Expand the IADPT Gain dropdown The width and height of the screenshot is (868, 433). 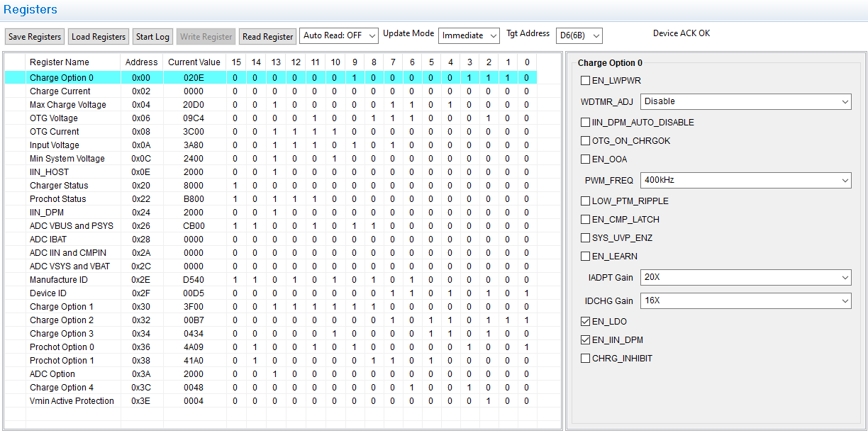pyautogui.click(x=745, y=278)
